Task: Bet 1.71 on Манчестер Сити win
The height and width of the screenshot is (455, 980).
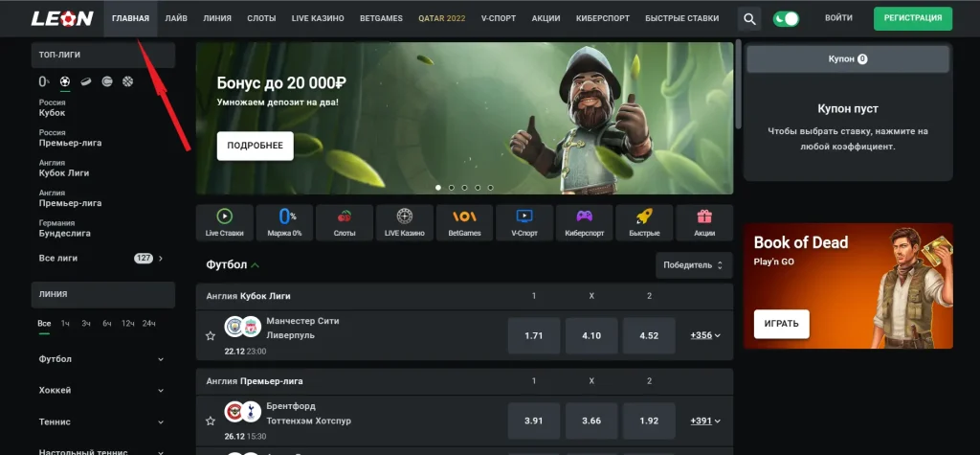Action: point(534,336)
